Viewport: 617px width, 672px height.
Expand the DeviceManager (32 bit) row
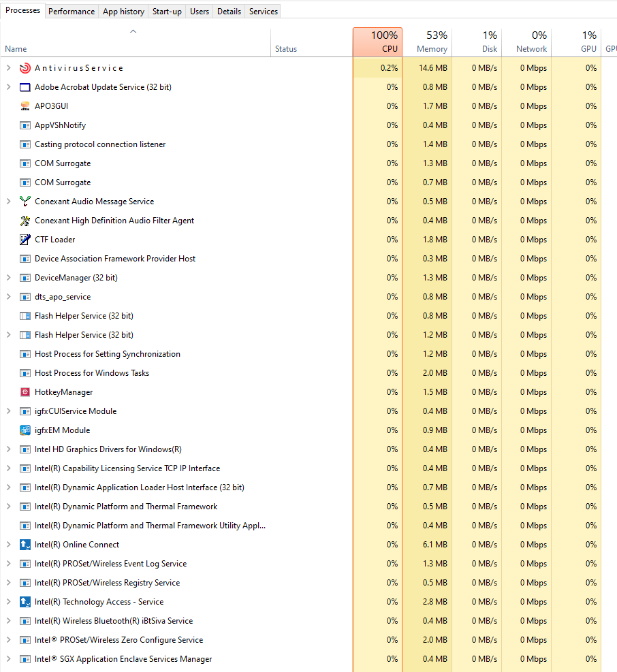click(9, 278)
